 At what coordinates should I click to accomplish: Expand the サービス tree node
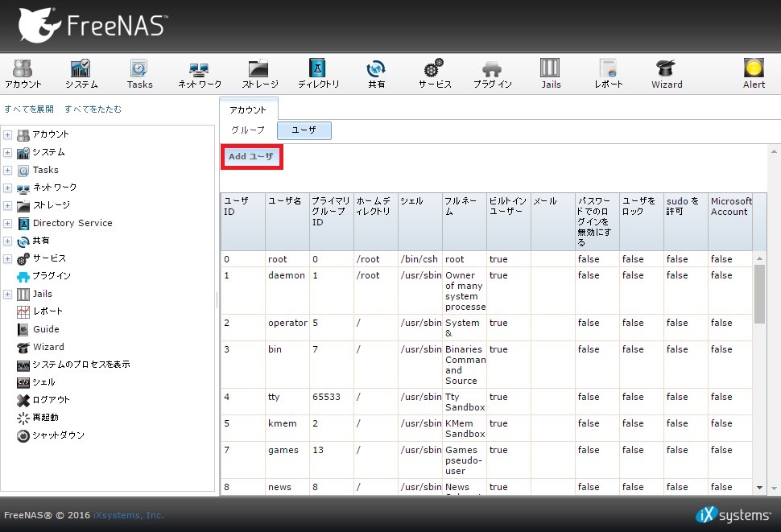tap(7, 259)
